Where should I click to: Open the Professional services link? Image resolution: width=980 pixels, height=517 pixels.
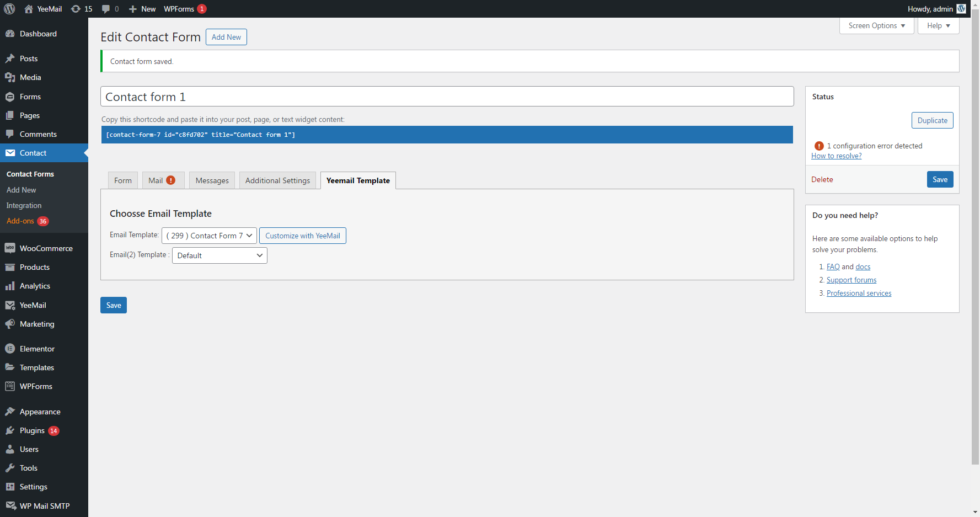pos(859,293)
